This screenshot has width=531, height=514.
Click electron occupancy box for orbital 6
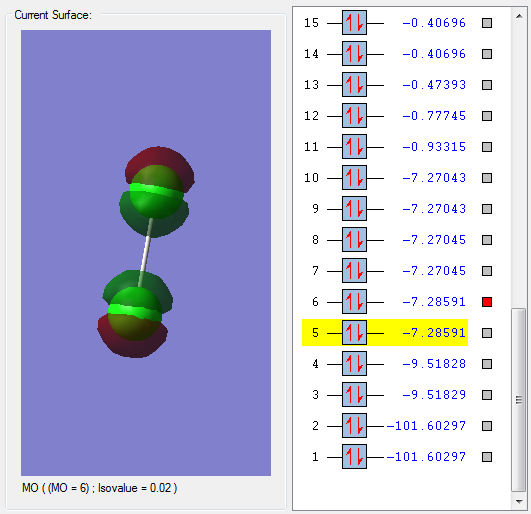coord(354,302)
